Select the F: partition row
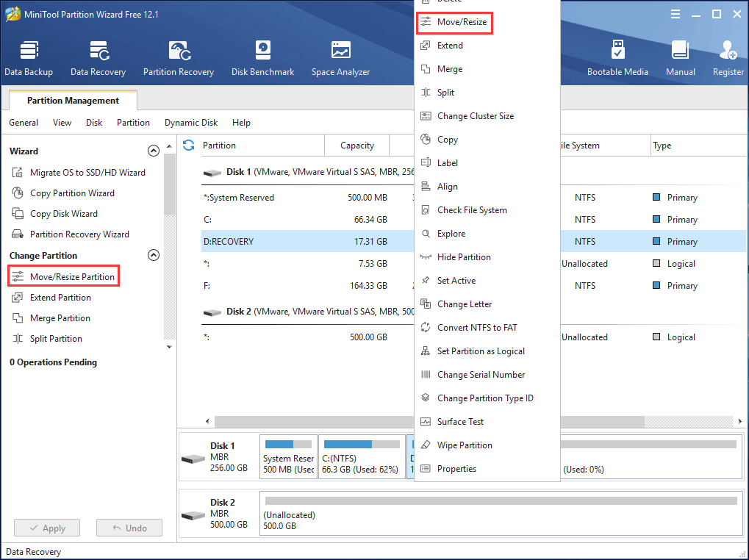 [x=308, y=285]
